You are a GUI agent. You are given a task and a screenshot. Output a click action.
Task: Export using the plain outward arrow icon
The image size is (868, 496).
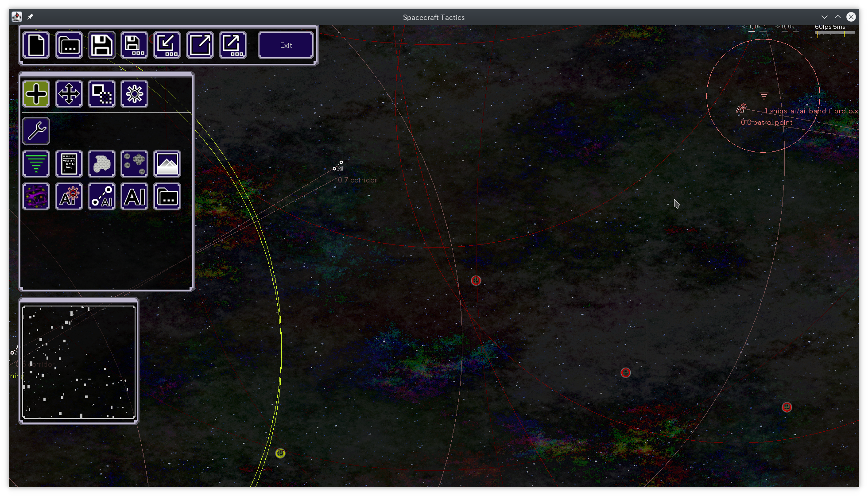pyautogui.click(x=200, y=45)
